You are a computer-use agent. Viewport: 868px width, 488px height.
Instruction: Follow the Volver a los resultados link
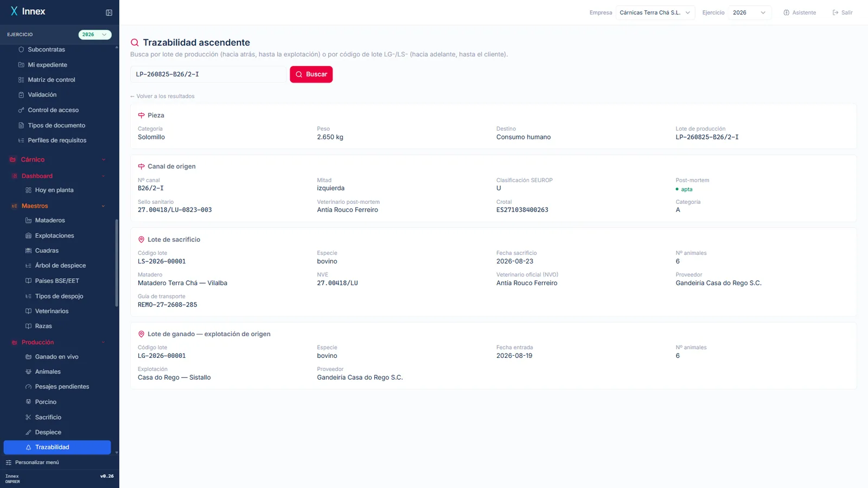pos(162,96)
